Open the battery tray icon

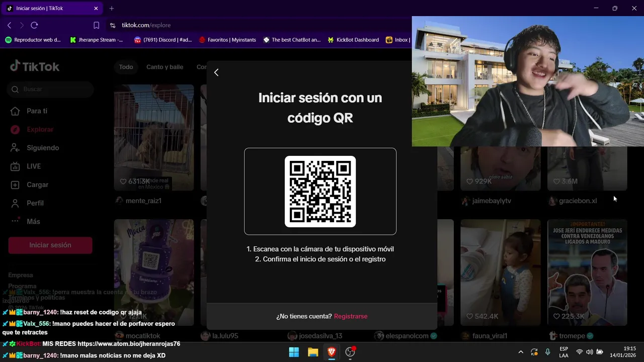tap(600, 352)
